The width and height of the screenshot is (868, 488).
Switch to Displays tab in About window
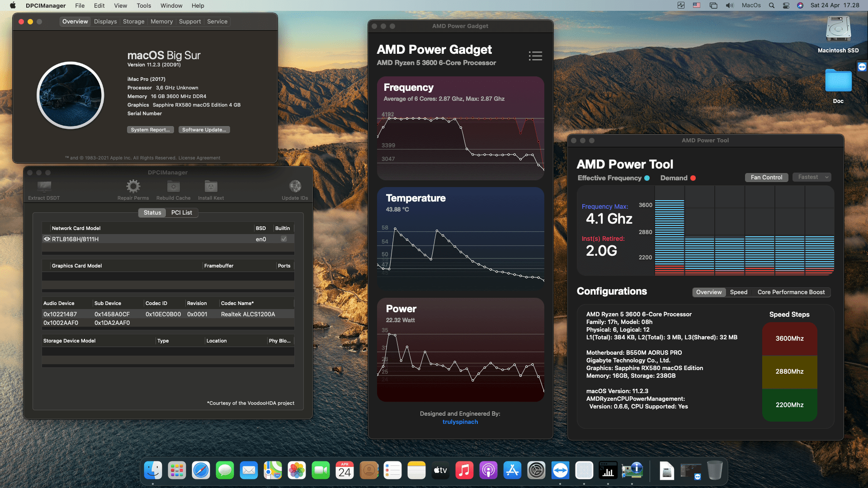(105, 22)
